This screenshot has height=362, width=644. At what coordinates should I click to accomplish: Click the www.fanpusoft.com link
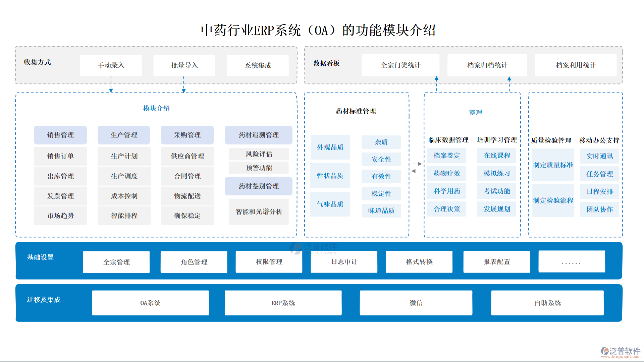pyautogui.click(x=620, y=357)
